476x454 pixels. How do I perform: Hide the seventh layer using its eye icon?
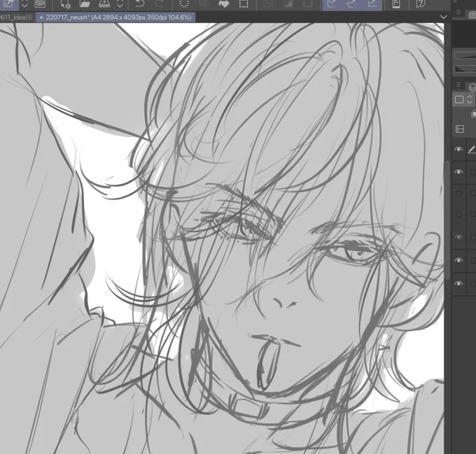(458, 283)
